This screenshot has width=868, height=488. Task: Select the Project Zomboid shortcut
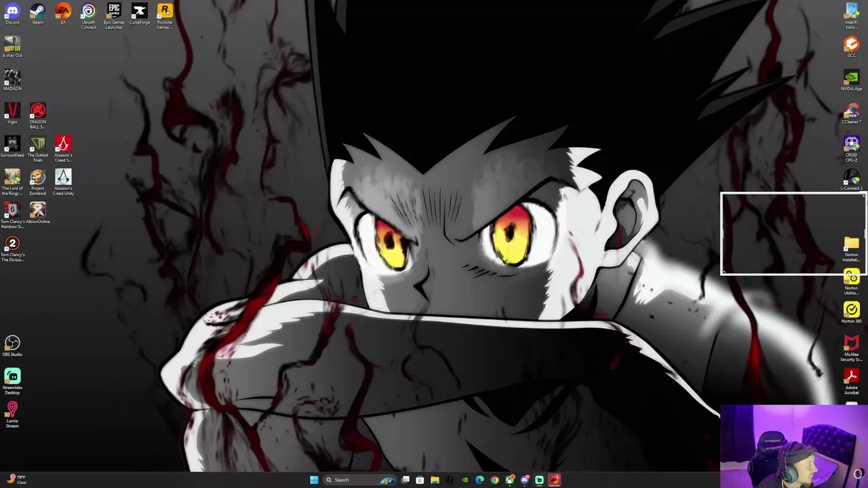point(37,182)
